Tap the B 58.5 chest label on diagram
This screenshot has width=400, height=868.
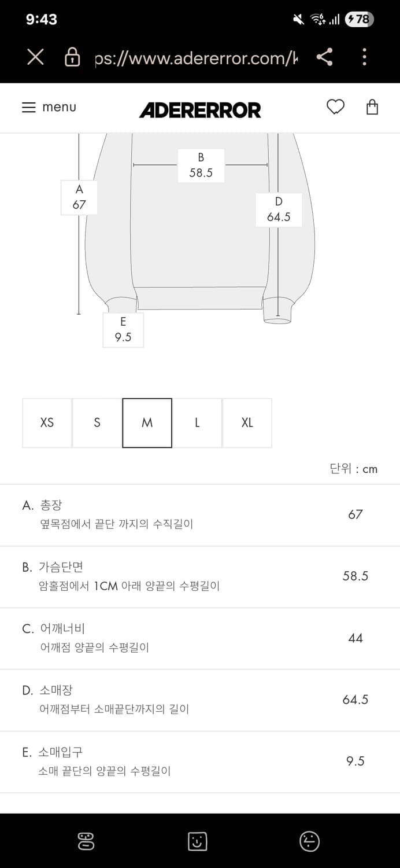(201, 165)
